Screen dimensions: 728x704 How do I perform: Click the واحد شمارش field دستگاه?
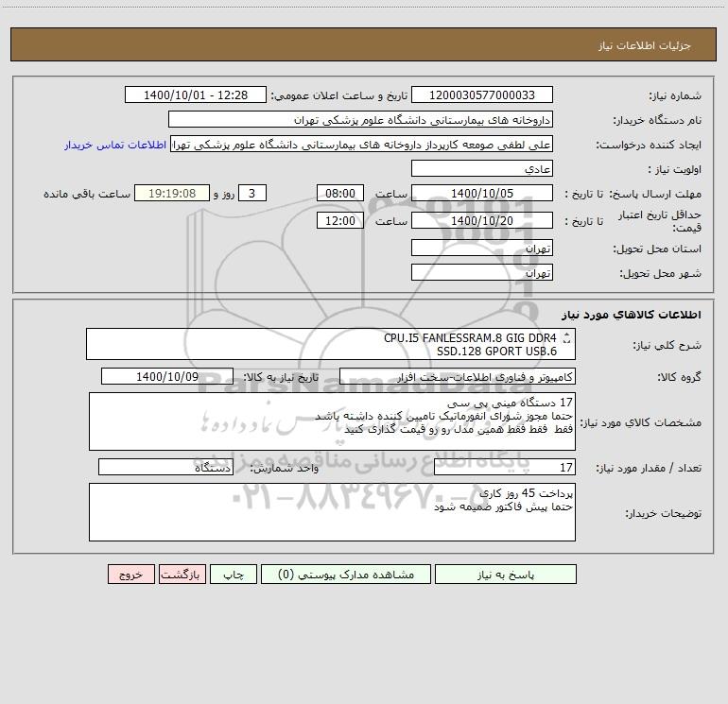tap(165, 467)
